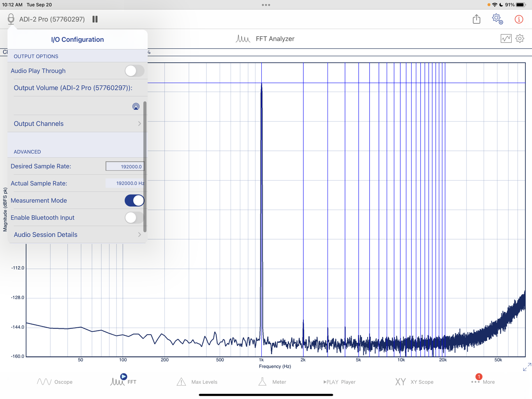Edit the Desired Sample Rate field

coord(125,166)
